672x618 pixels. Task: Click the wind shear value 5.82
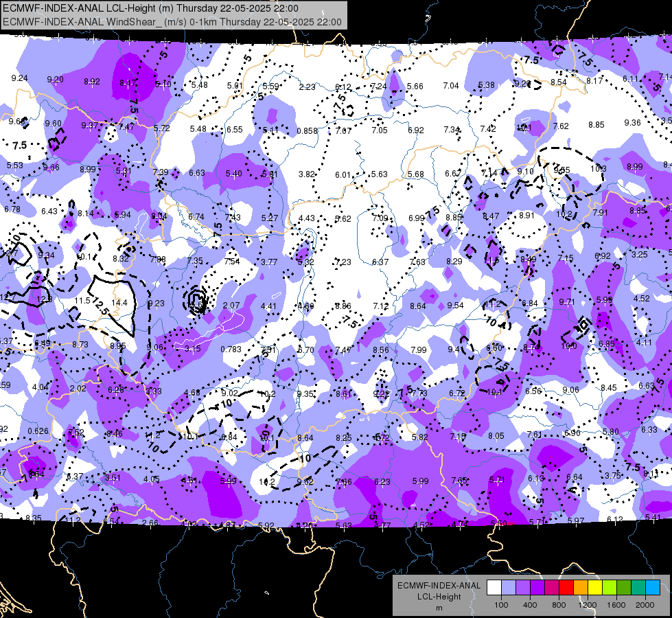pos(420,437)
